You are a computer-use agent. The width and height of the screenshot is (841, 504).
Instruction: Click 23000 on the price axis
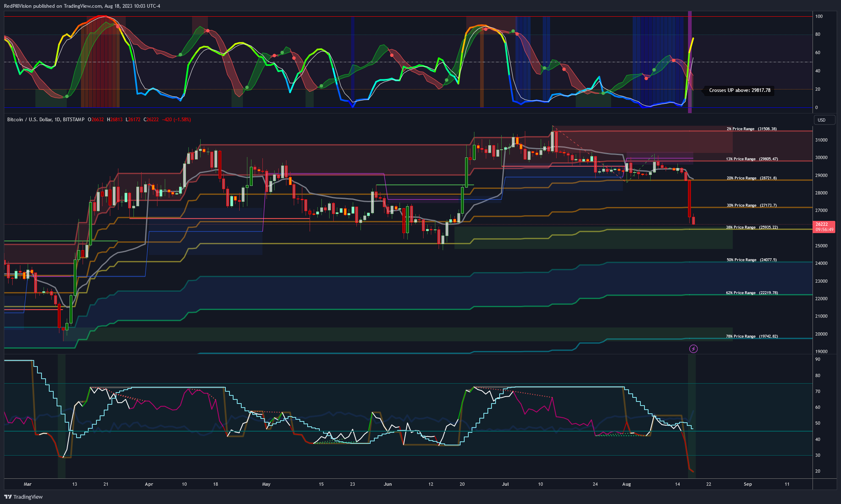(821, 281)
